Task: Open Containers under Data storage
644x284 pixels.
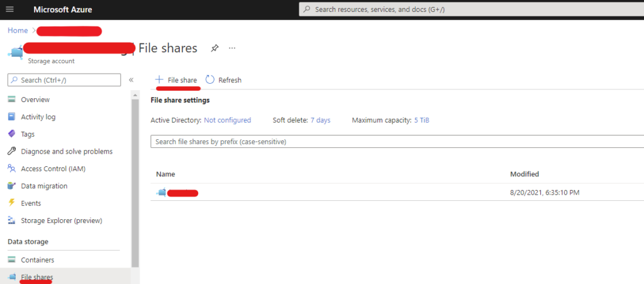Action: [x=37, y=259]
